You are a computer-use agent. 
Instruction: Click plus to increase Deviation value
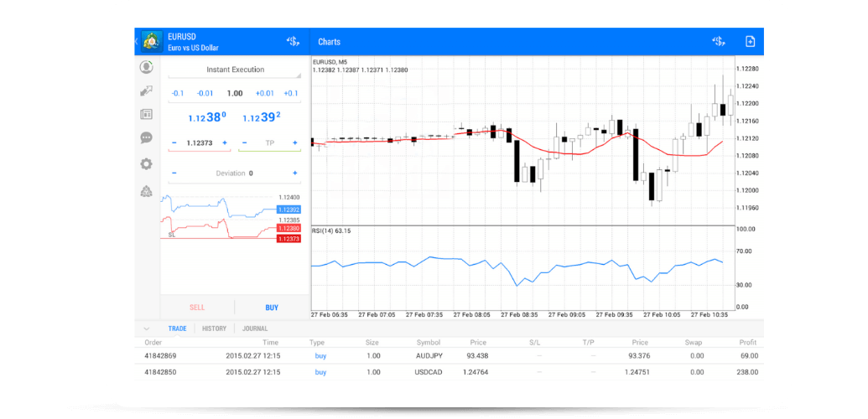click(x=295, y=173)
